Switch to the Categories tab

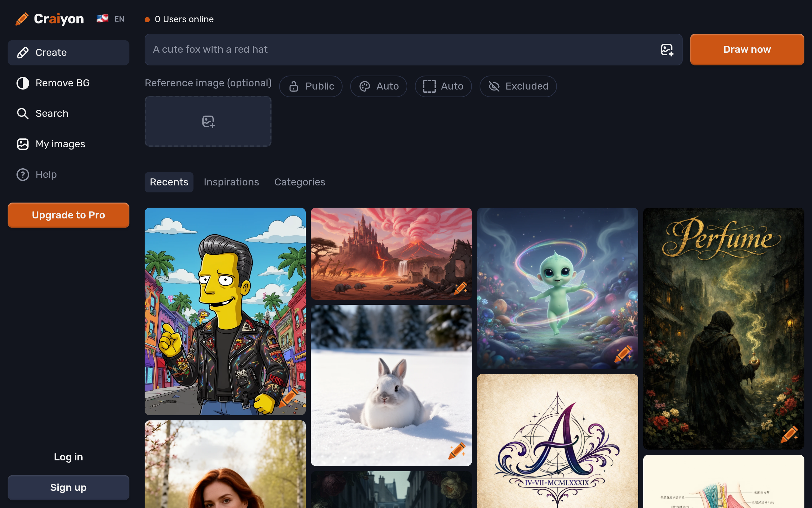[300, 182]
